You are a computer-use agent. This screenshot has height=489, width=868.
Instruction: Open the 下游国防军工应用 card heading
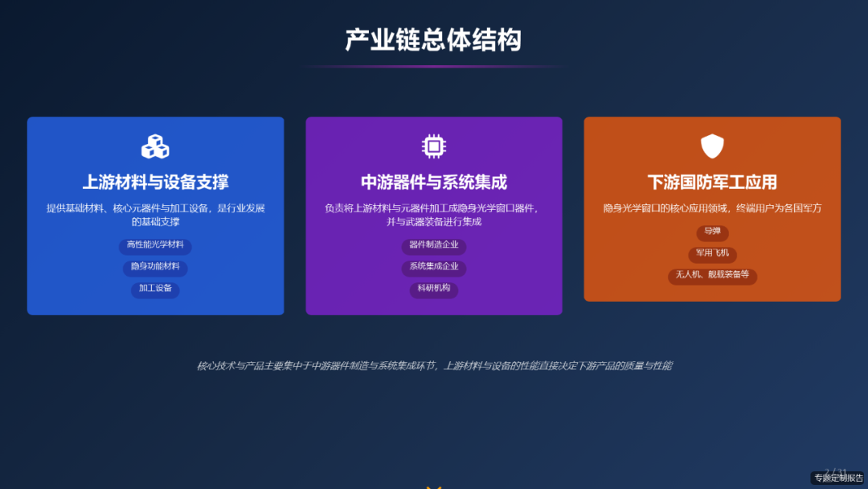click(x=712, y=180)
